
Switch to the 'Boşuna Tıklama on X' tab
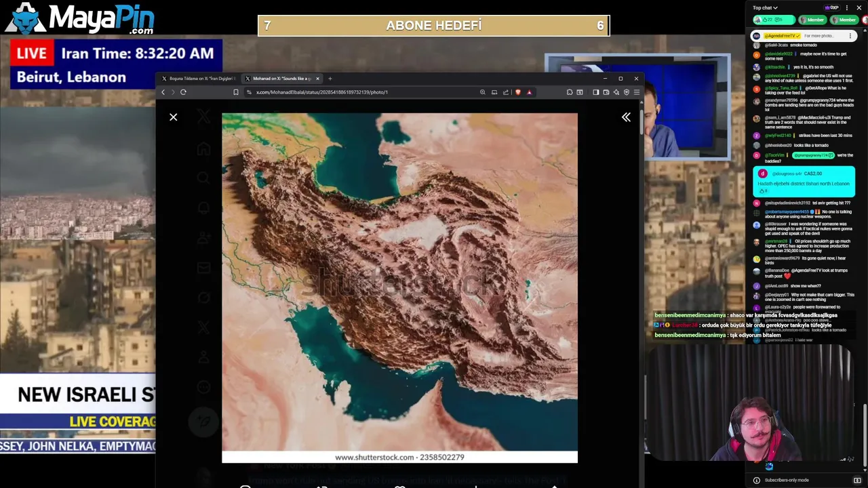tap(198, 79)
